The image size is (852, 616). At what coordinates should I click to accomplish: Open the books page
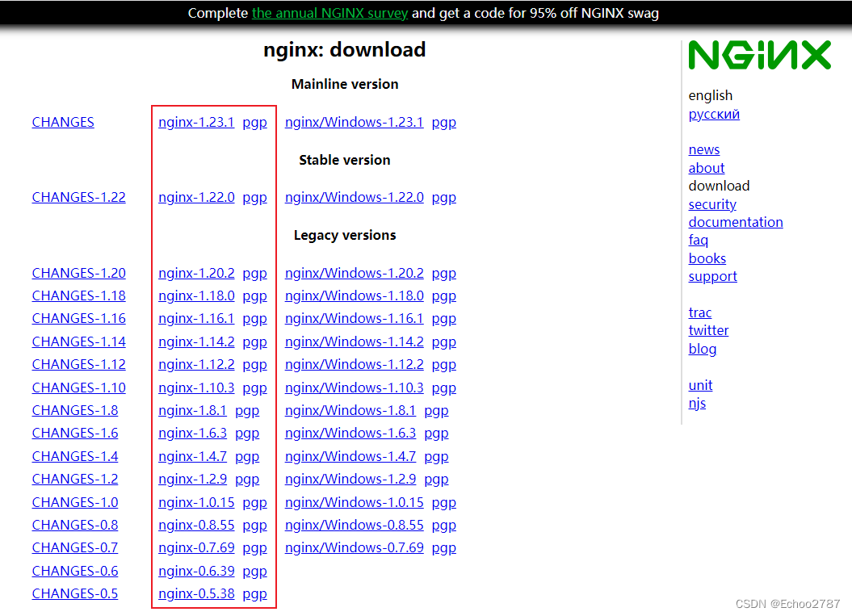pyautogui.click(x=707, y=258)
